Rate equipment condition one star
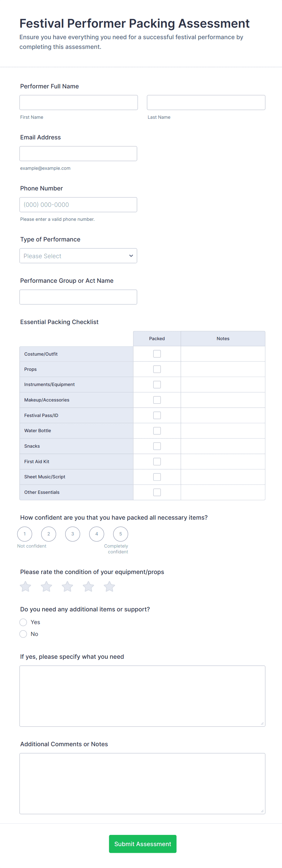 coord(25,586)
